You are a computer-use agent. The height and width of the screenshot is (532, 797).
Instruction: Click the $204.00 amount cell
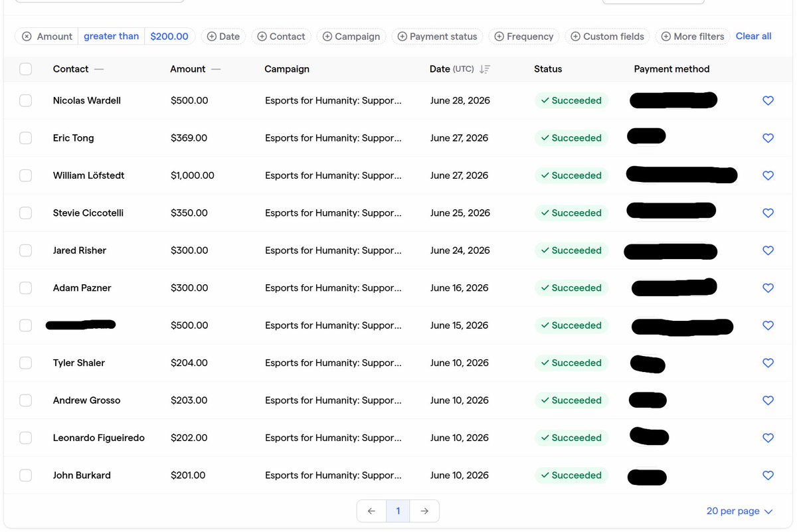(x=189, y=363)
